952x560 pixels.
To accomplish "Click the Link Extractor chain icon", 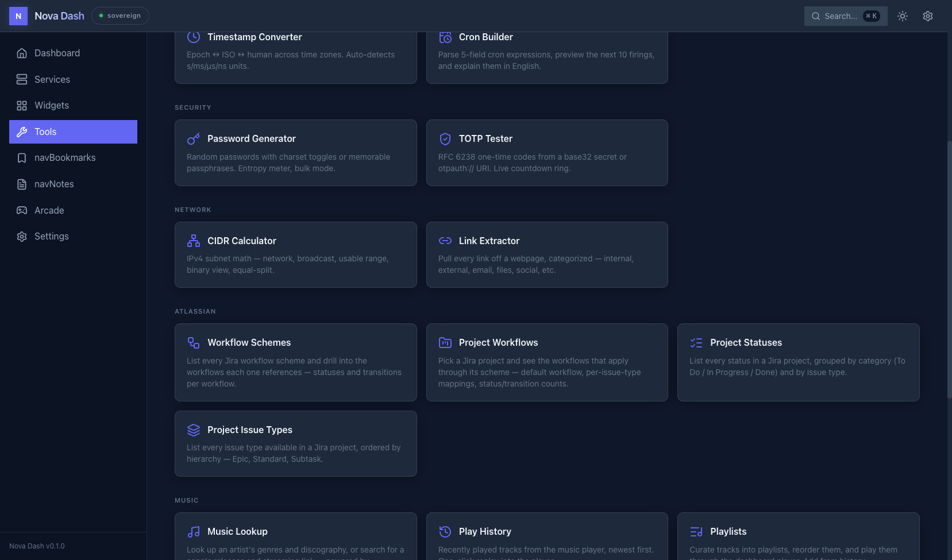I will 445,241.
